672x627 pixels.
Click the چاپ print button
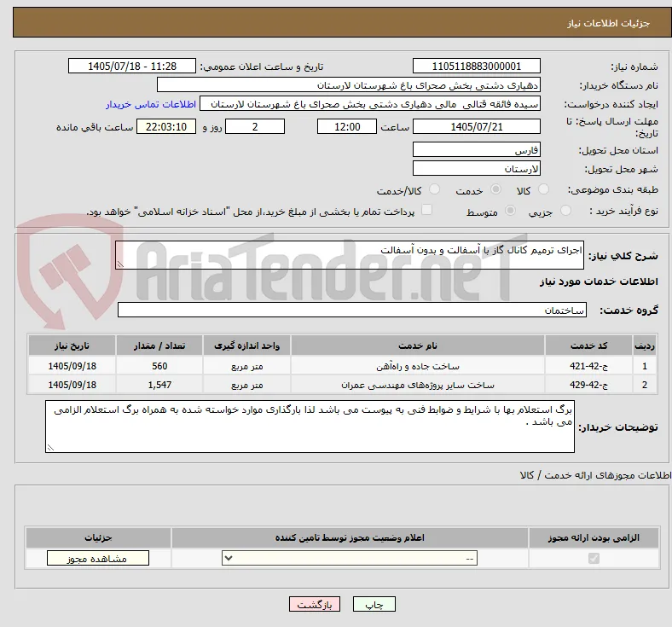[x=374, y=604]
